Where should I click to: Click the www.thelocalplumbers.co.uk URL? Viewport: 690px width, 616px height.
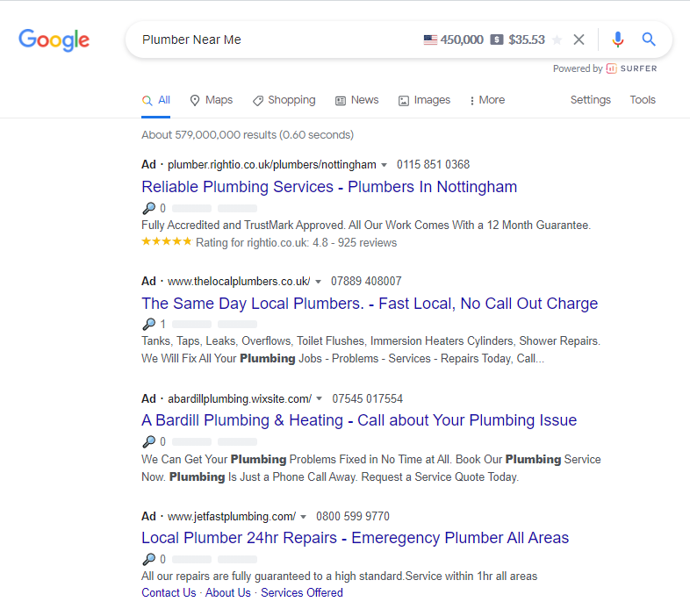[x=239, y=281]
